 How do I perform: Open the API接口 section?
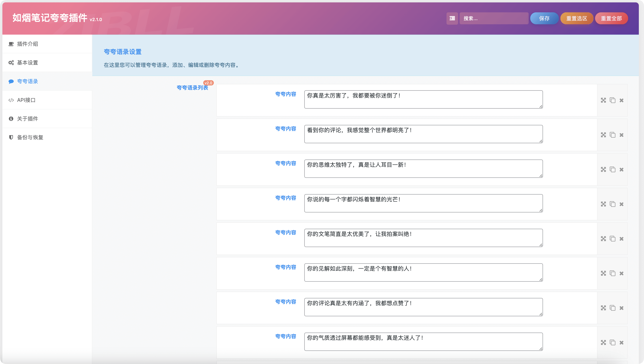click(x=26, y=100)
